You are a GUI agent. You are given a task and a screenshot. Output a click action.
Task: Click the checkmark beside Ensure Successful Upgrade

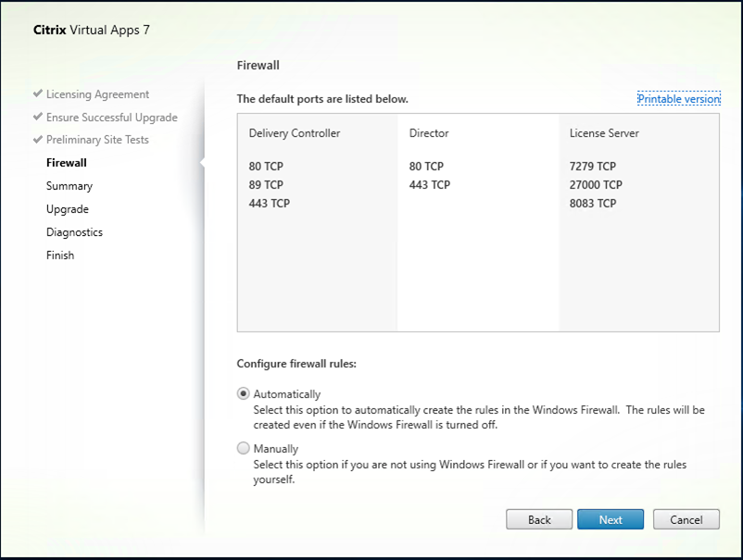38,118
